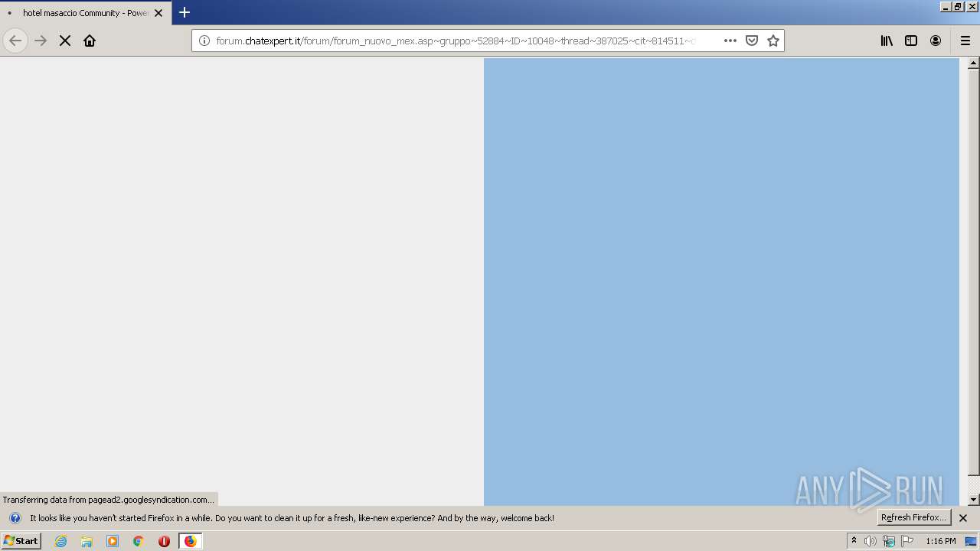
Task: Select the hotel masaccio Community tab
Action: click(x=86, y=13)
